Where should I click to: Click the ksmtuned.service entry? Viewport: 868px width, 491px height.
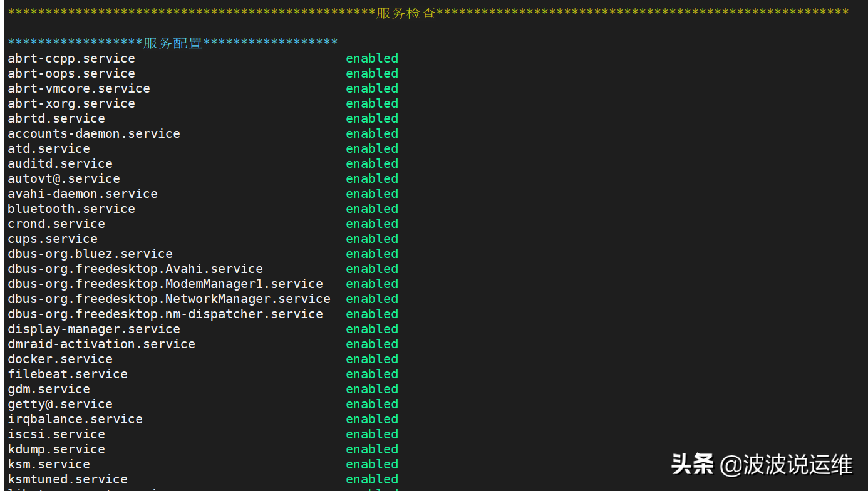(x=68, y=479)
